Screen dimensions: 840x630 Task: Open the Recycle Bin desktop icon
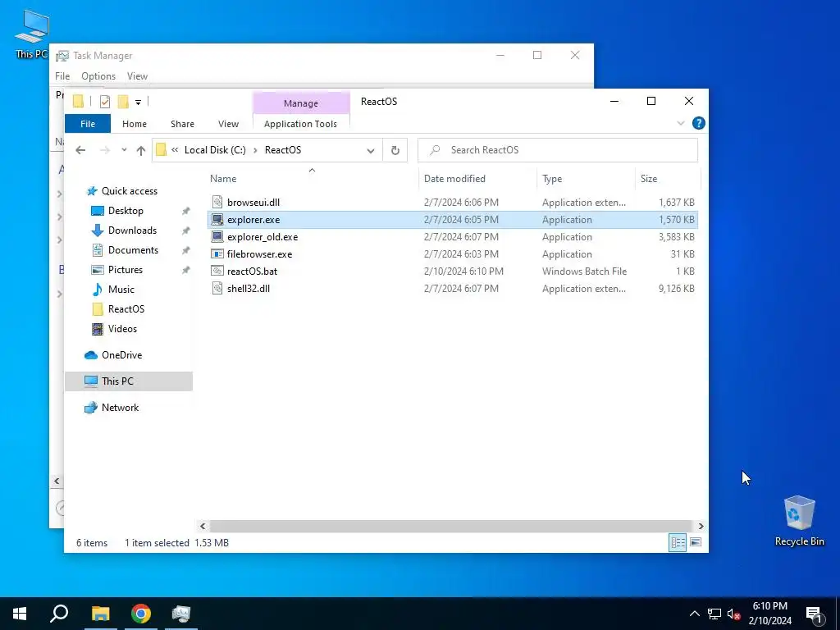[799, 519]
